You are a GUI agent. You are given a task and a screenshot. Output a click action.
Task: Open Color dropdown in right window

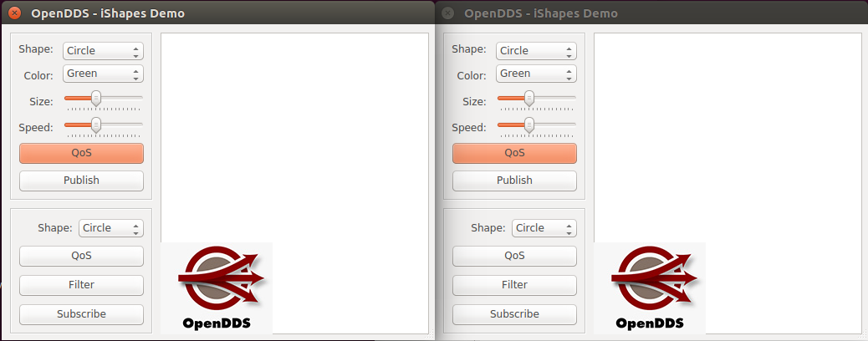[x=536, y=74]
